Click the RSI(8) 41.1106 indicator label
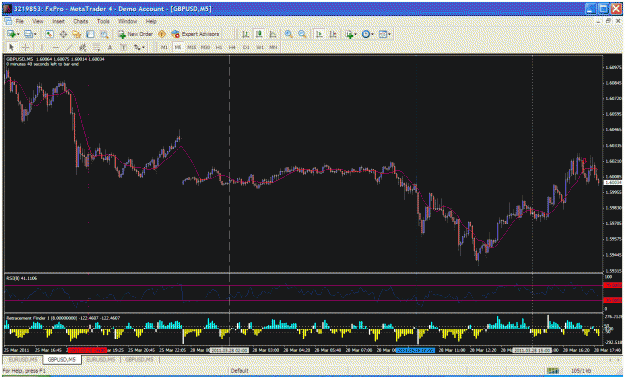 coord(22,278)
